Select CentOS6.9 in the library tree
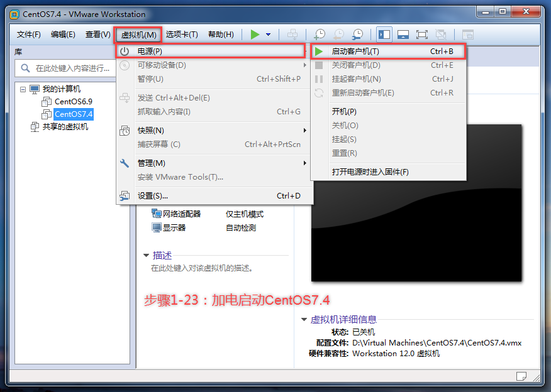551x392 pixels. pos(74,102)
